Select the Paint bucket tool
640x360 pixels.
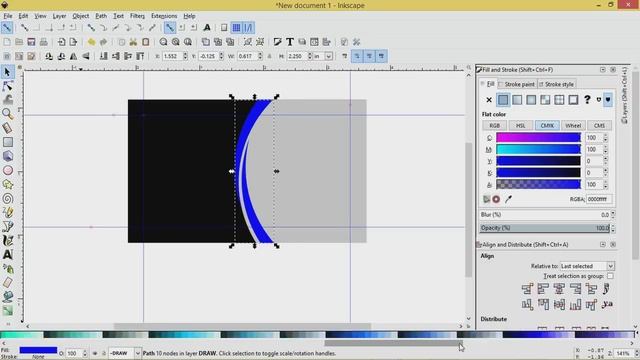point(7,297)
